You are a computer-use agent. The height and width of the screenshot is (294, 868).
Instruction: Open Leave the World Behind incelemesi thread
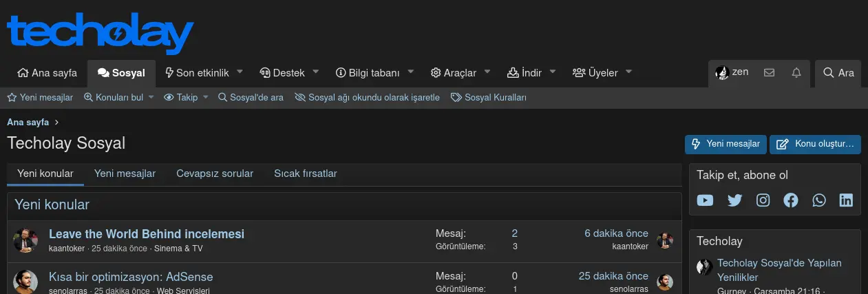coord(147,234)
